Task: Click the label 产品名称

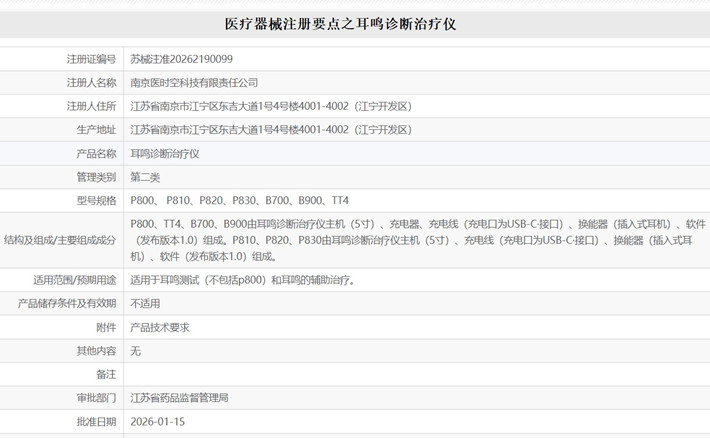Action: 96,154
